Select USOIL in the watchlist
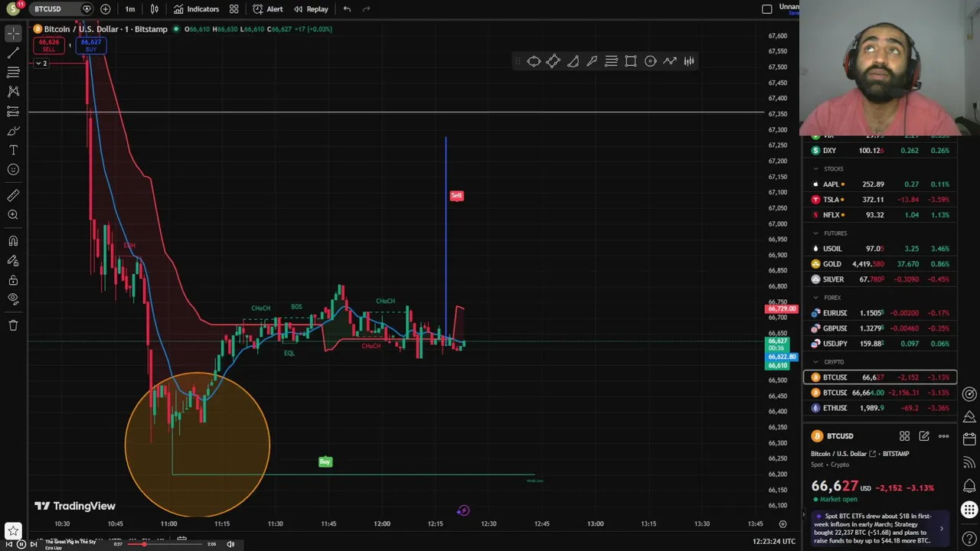Viewport: 980px width, 551px height. (880, 249)
